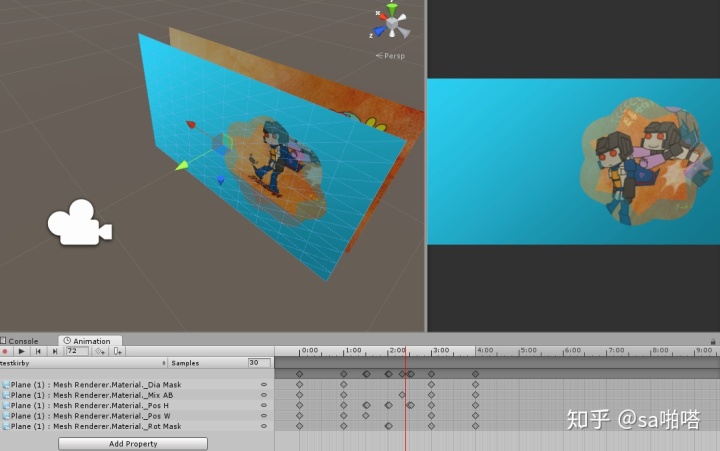Image resolution: width=720 pixels, height=451 pixels.
Task: Click the Samples field showing 30
Action: point(259,363)
